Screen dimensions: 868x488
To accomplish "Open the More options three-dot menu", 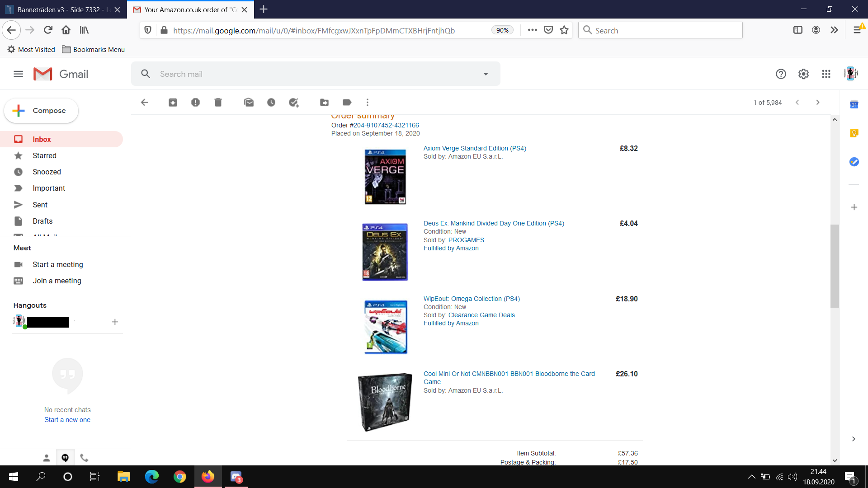I will coord(368,103).
